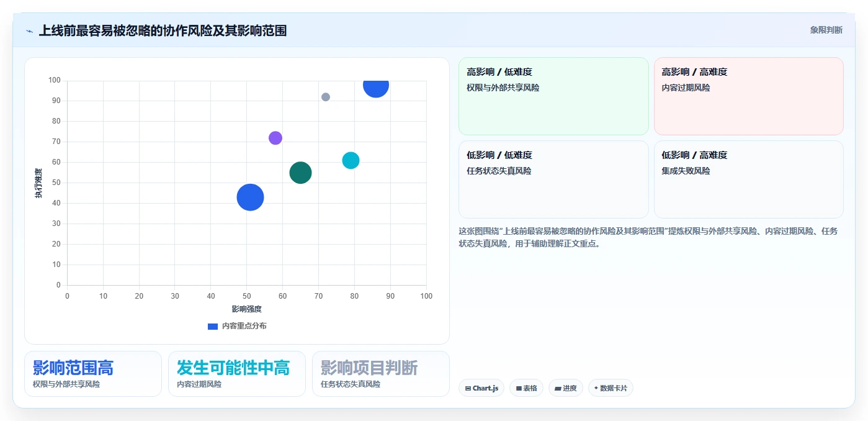Click the 发生可能性中高 stat card
The height and width of the screenshot is (421, 868).
[237, 374]
